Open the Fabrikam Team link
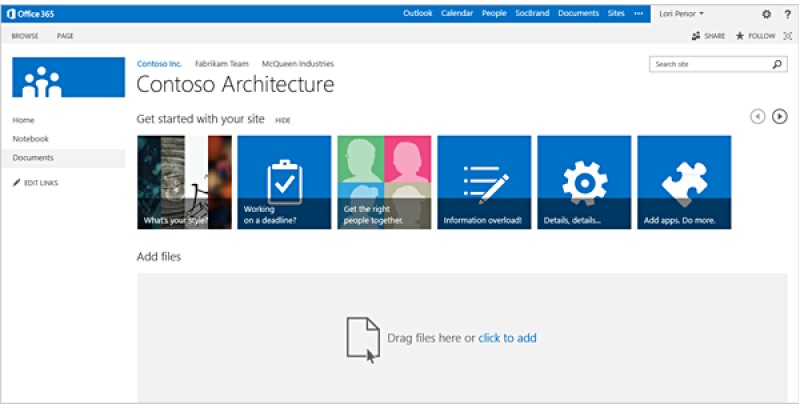The height and width of the screenshot is (414, 799). 222,64
